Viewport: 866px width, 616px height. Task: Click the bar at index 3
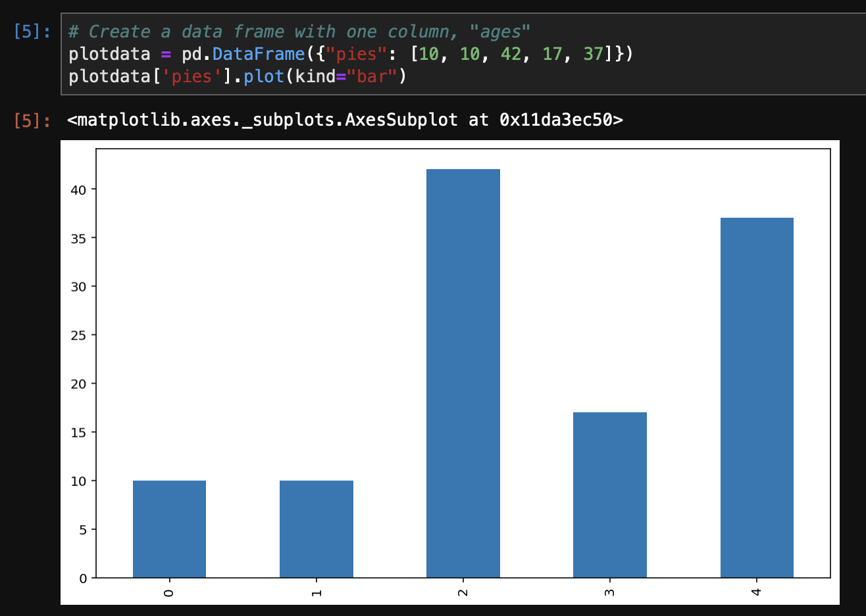pos(609,495)
